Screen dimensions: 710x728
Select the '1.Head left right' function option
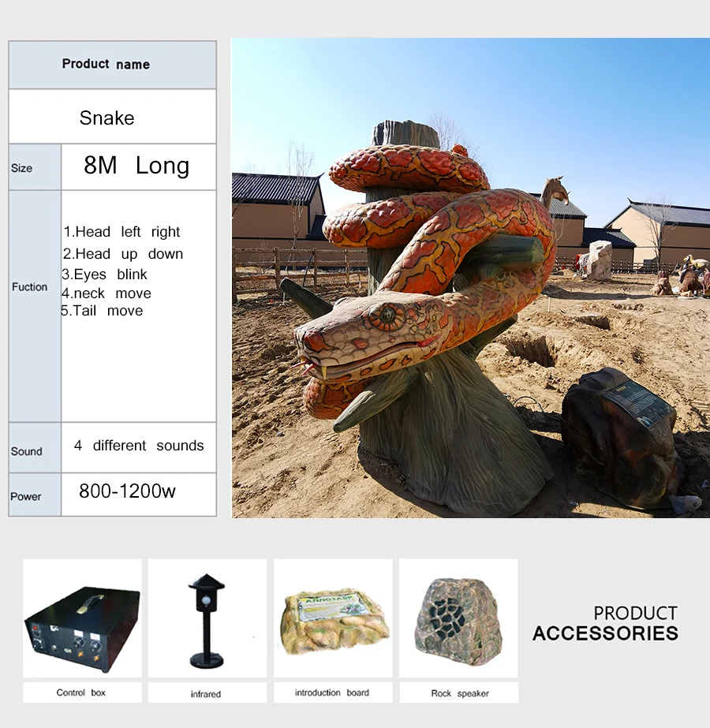click(122, 232)
